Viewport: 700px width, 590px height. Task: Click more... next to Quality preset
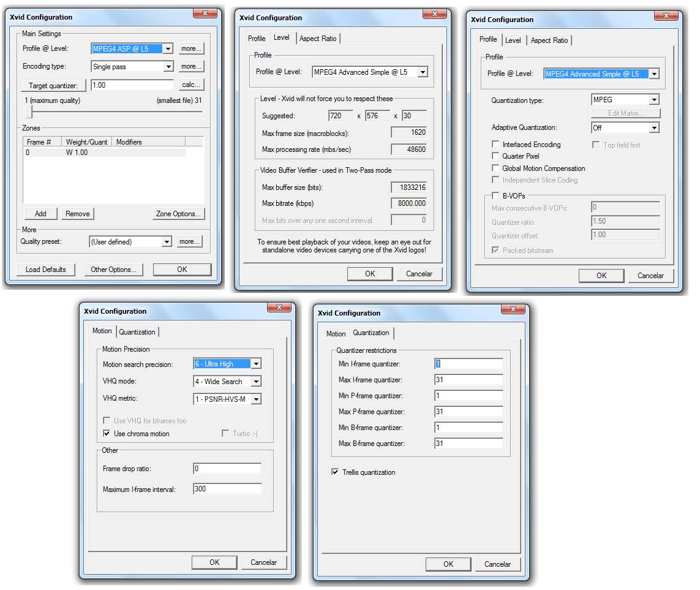click(189, 241)
